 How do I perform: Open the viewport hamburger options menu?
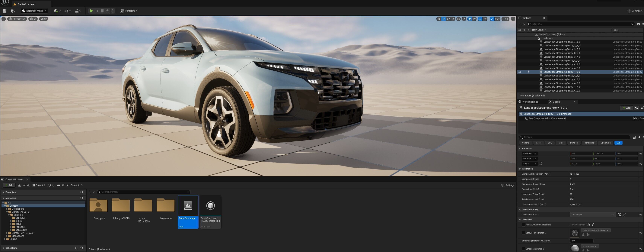(4, 19)
